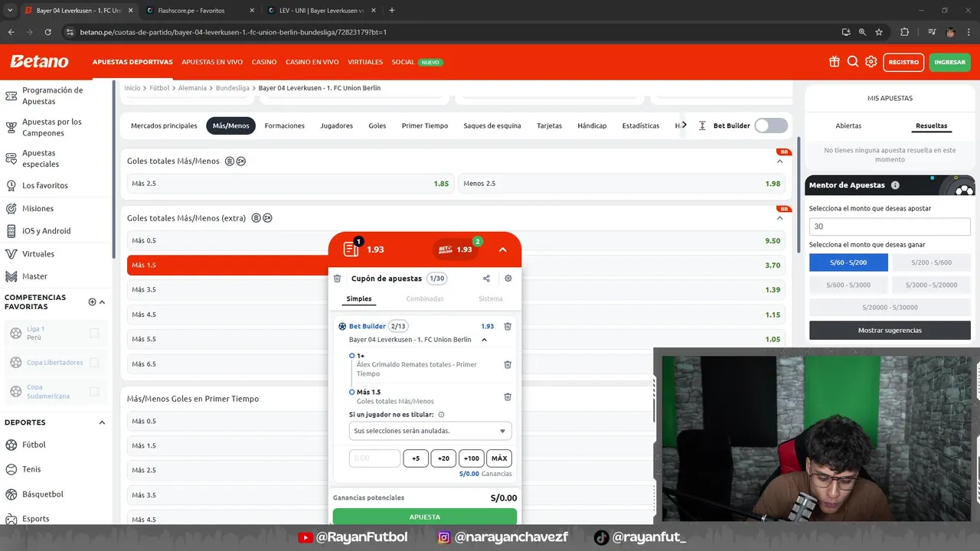Image resolution: width=980 pixels, height=551 pixels.
Task: Share the bet coupon
Action: coord(486,279)
